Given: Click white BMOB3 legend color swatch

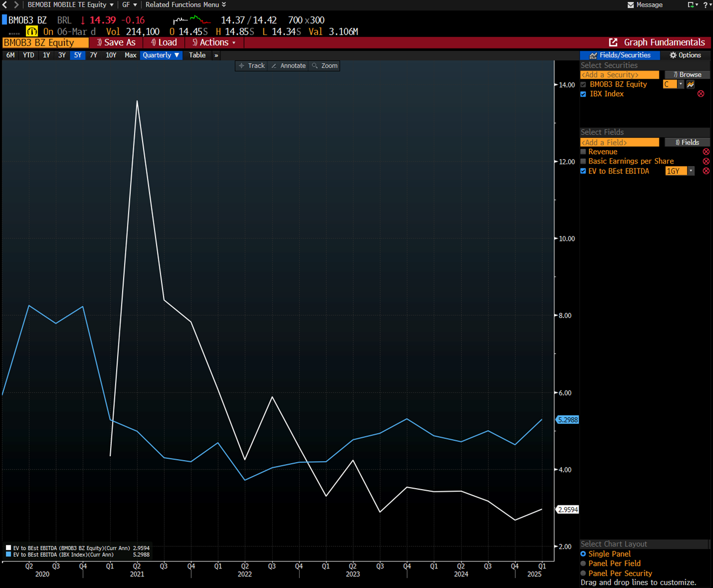Looking at the screenshot, I should (8, 548).
